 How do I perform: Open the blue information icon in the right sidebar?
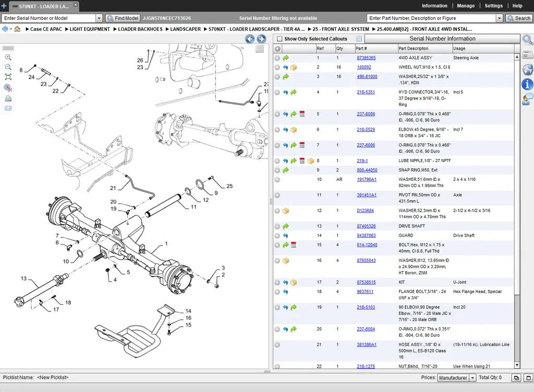click(528, 84)
